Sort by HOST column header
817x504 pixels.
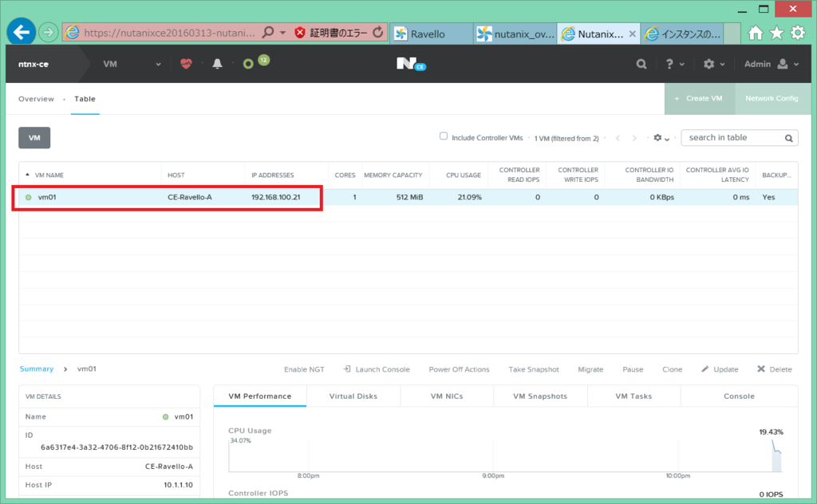(176, 175)
